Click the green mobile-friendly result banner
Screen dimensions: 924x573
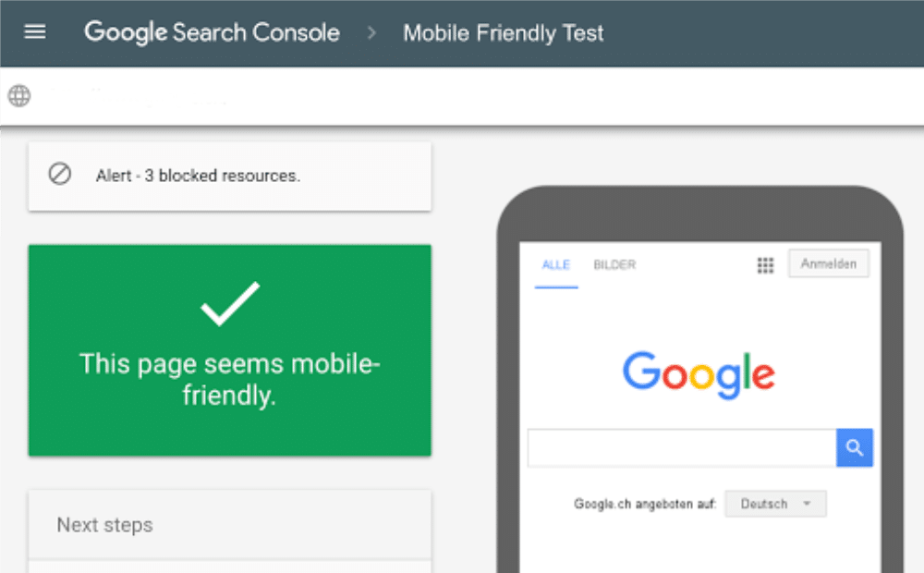tap(229, 351)
